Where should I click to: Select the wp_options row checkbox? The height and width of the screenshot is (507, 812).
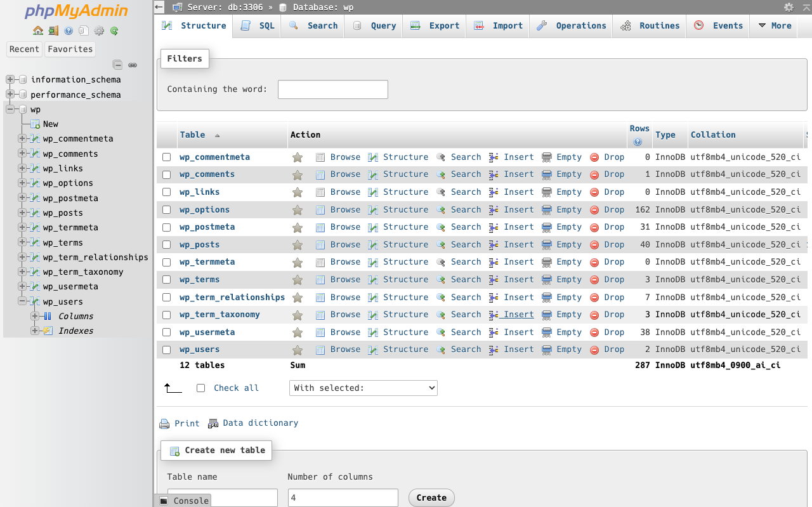point(167,210)
